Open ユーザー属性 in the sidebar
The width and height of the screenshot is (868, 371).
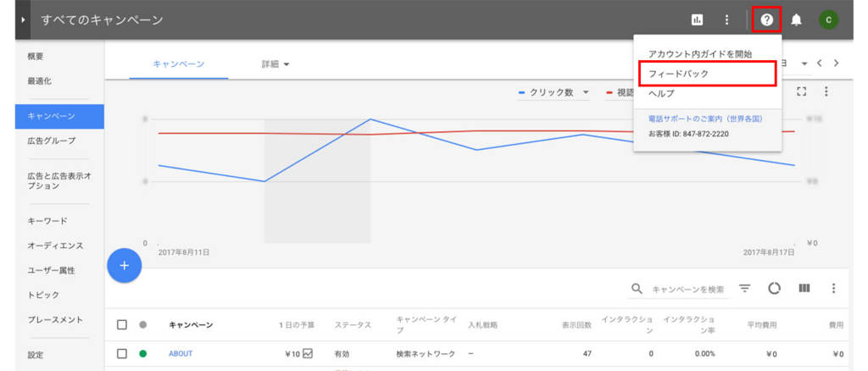[52, 270]
